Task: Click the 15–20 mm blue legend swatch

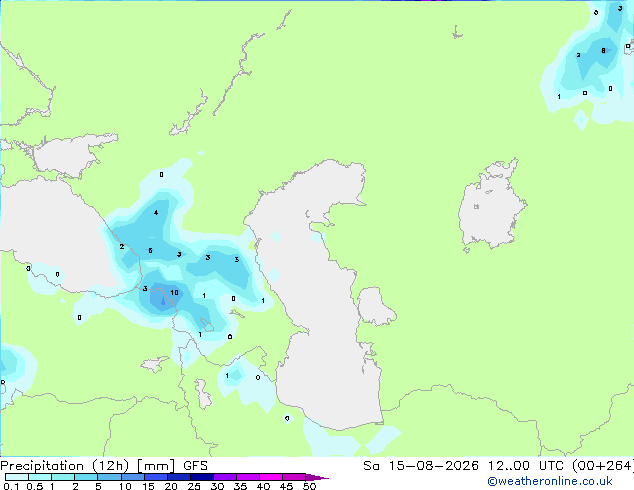Action: (x=155, y=477)
